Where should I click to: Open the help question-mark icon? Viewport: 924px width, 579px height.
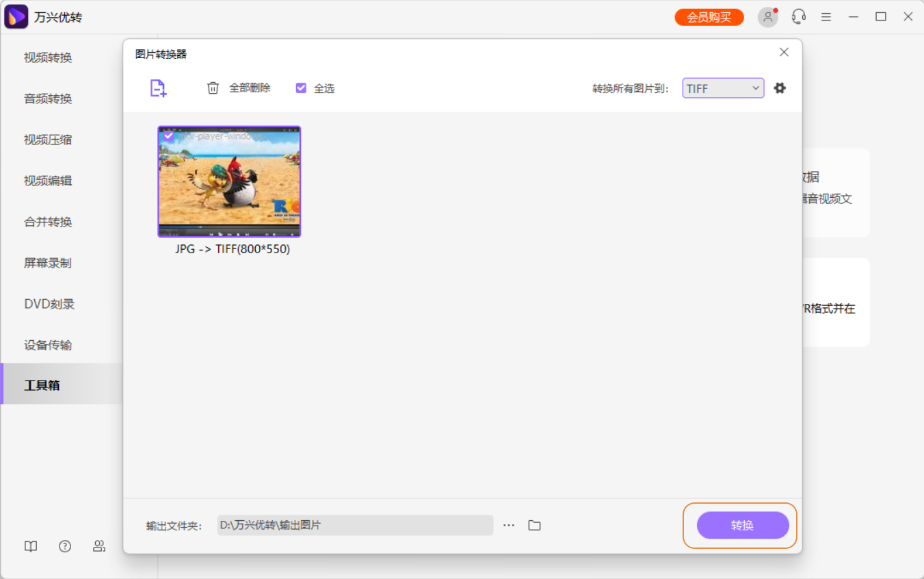tap(65, 546)
